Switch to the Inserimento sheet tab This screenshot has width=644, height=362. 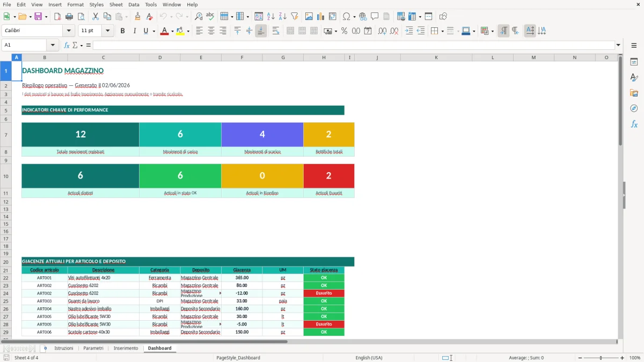click(126, 348)
